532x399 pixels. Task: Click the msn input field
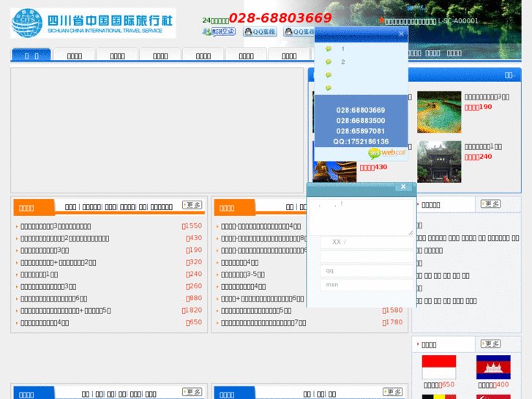tap(367, 285)
